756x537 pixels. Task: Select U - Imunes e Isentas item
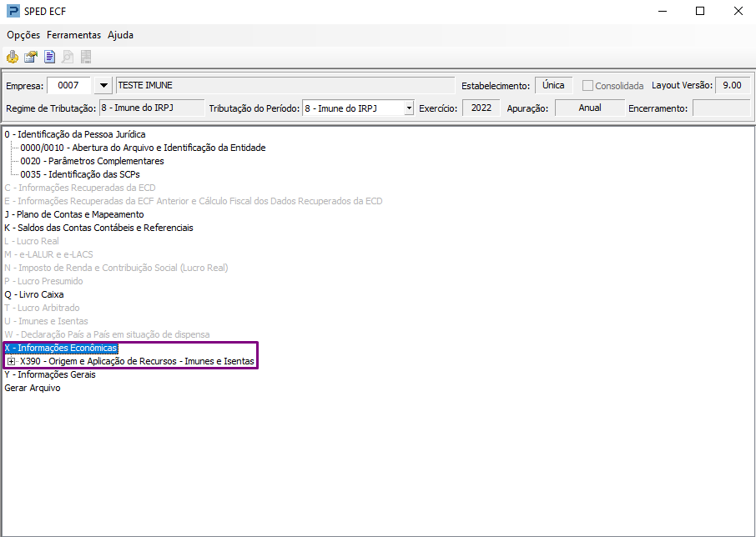tap(46, 321)
